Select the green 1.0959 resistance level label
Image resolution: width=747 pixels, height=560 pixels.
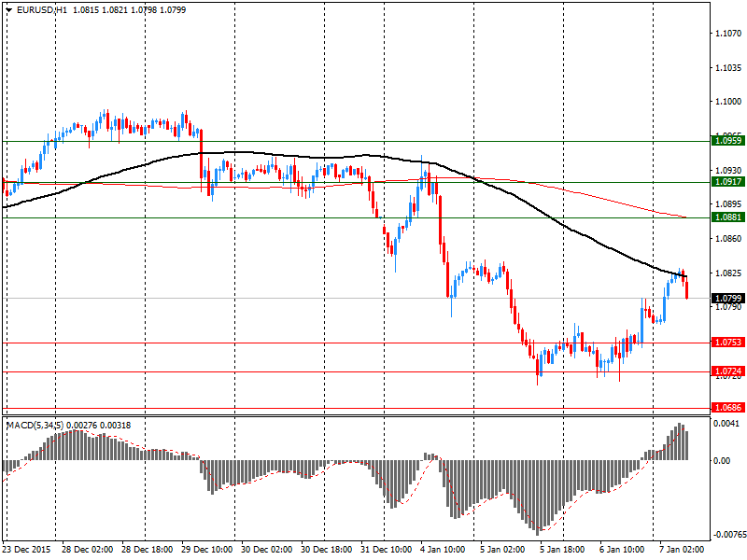[x=728, y=141]
